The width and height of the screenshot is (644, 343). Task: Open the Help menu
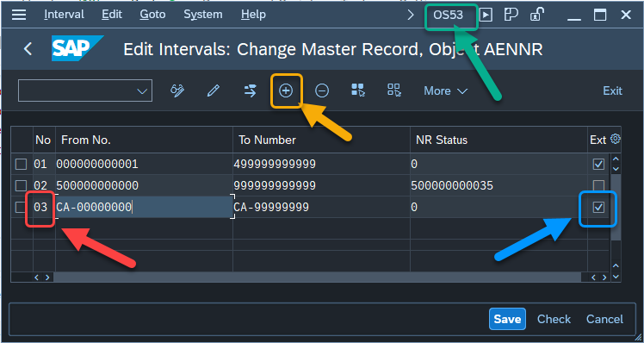(253, 15)
